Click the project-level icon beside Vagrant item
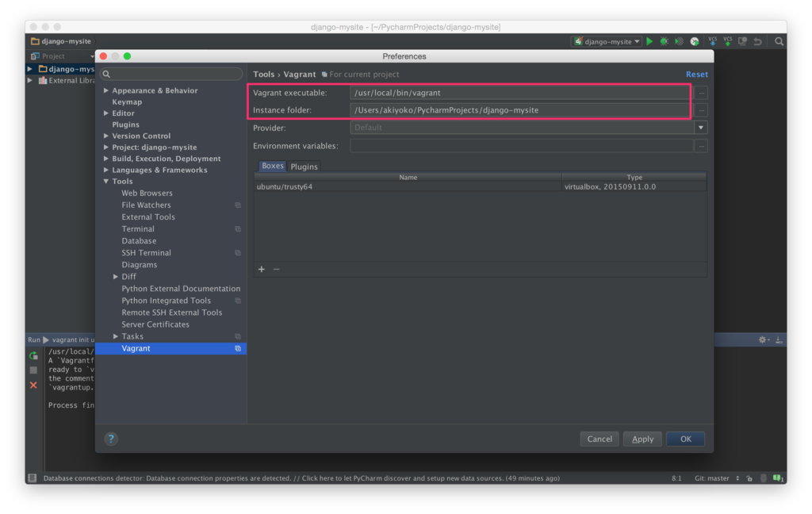 [x=238, y=349]
